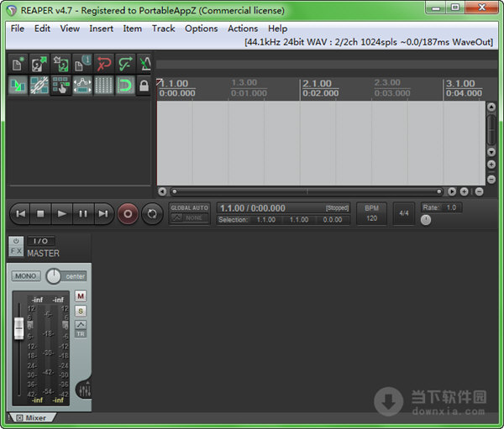The image size is (504, 429).
Task: Open the Insert menu
Action: 102,29
